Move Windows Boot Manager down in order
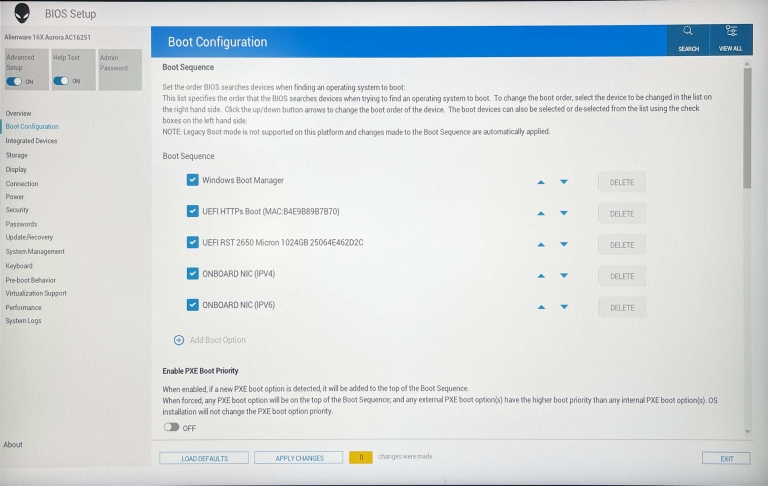The image size is (768, 486). tap(563, 182)
